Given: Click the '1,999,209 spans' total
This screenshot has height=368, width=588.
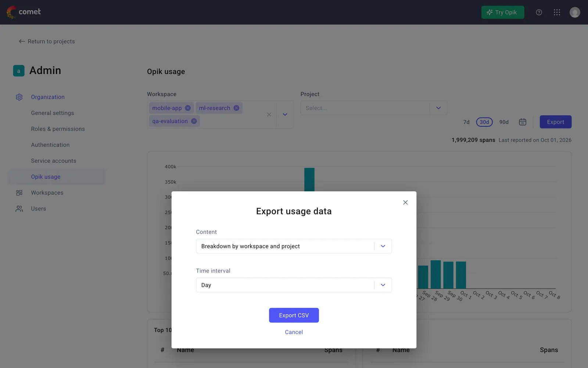Looking at the screenshot, I should 473,140.
